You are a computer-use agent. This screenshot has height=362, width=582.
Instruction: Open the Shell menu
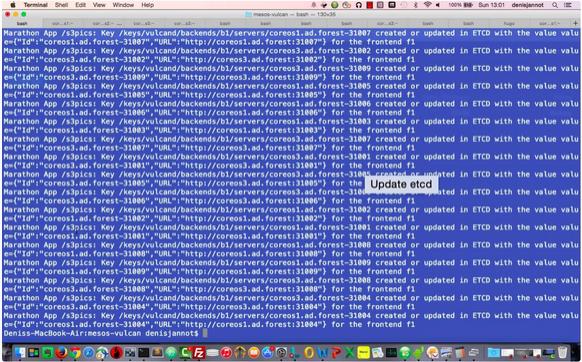pos(61,5)
